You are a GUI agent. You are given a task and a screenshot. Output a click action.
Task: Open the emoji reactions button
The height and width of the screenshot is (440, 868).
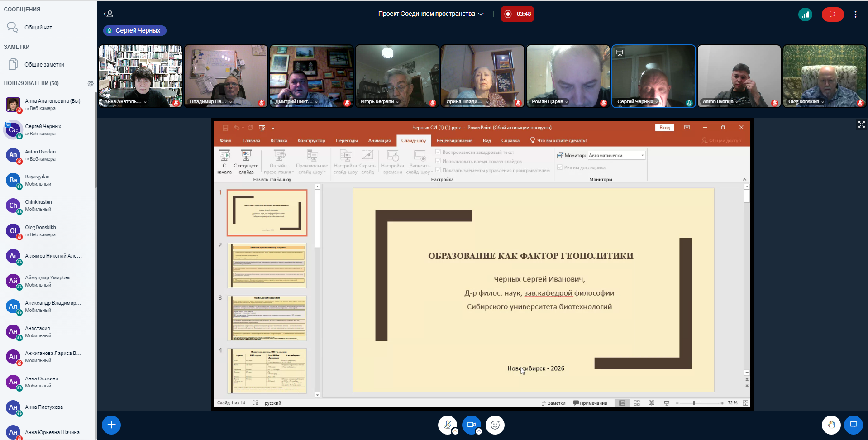(495, 425)
